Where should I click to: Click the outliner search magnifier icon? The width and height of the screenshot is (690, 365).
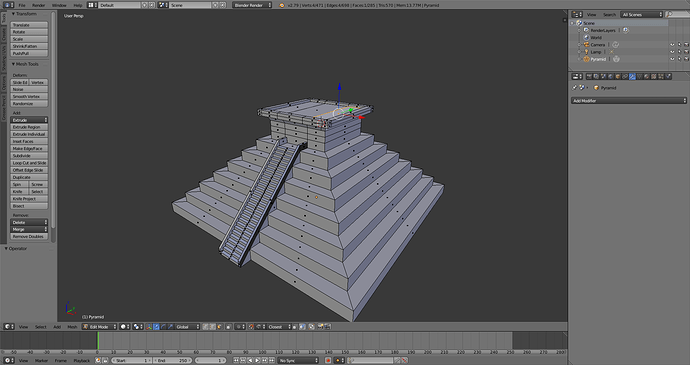pyautogui.click(x=669, y=15)
